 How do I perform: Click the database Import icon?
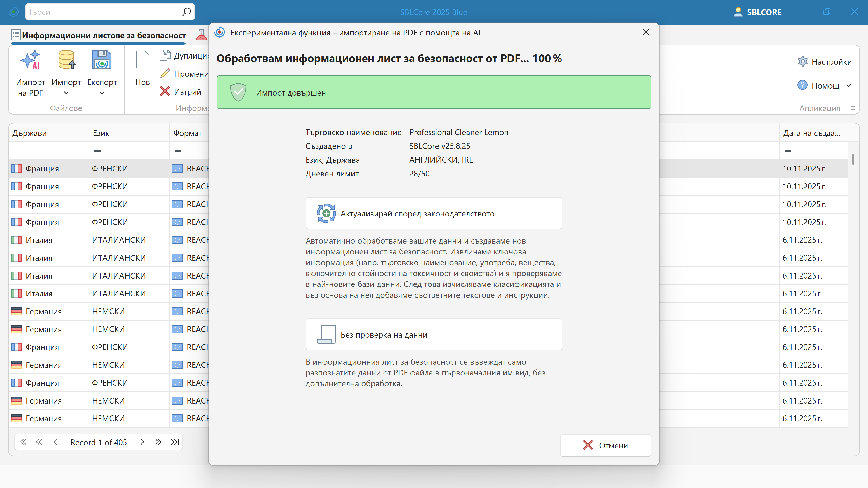[x=66, y=60]
